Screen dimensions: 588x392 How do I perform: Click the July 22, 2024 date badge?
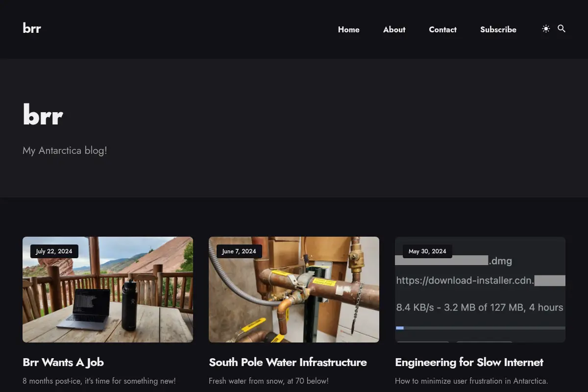54,251
